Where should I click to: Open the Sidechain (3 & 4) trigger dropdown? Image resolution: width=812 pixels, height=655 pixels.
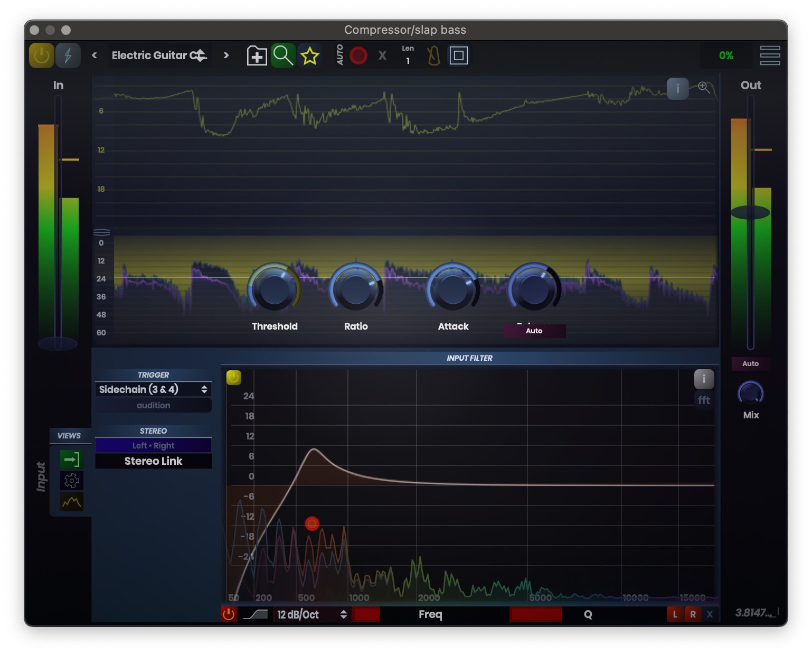click(153, 389)
